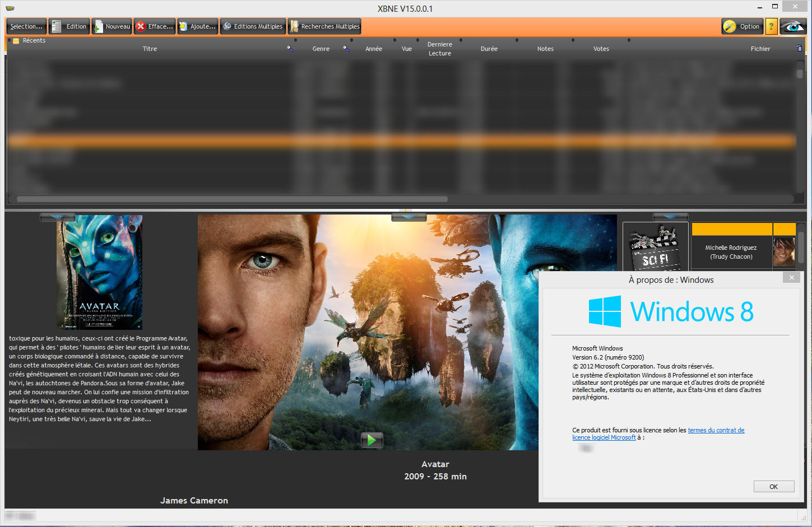This screenshot has height=527, width=812.
Task: Click the Notes column header
Action: [545, 49]
